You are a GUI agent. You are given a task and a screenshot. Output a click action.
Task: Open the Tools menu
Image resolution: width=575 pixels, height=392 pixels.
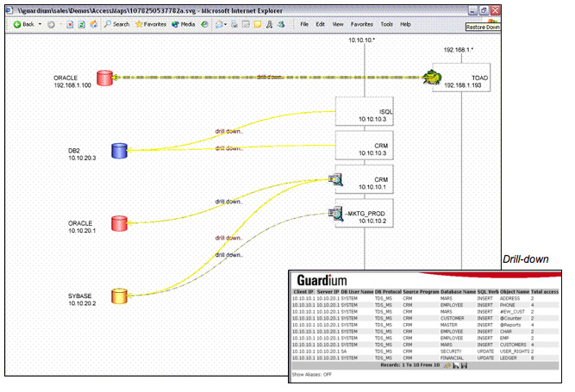[x=386, y=24]
